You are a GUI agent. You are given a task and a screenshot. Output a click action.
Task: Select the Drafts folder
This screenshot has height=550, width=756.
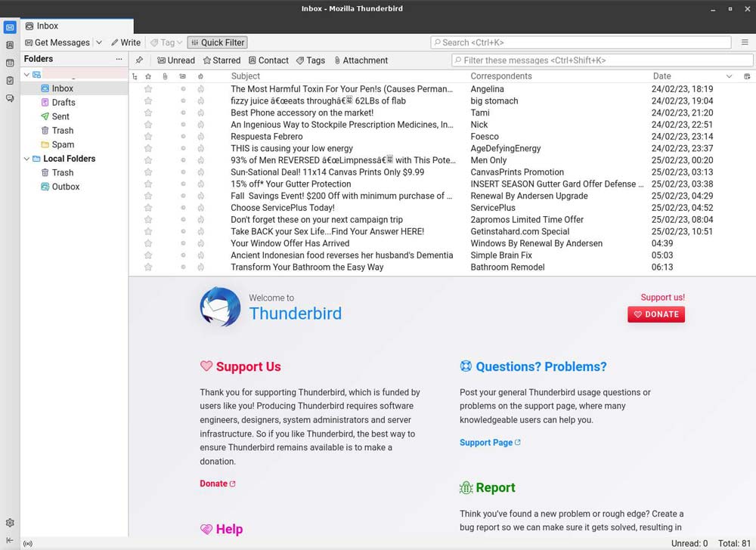point(64,103)
